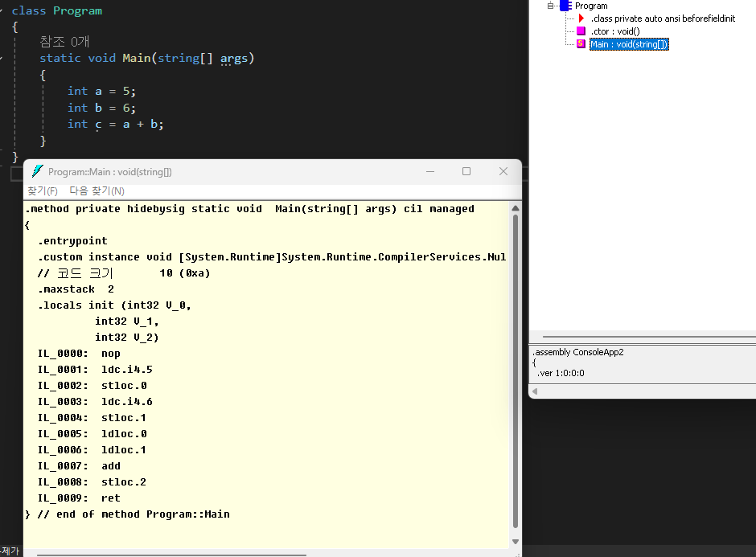Open the 다음 찾기(N) find next menu
The width and height of the screenshot is (756, 557).
[x=97, y=191]
